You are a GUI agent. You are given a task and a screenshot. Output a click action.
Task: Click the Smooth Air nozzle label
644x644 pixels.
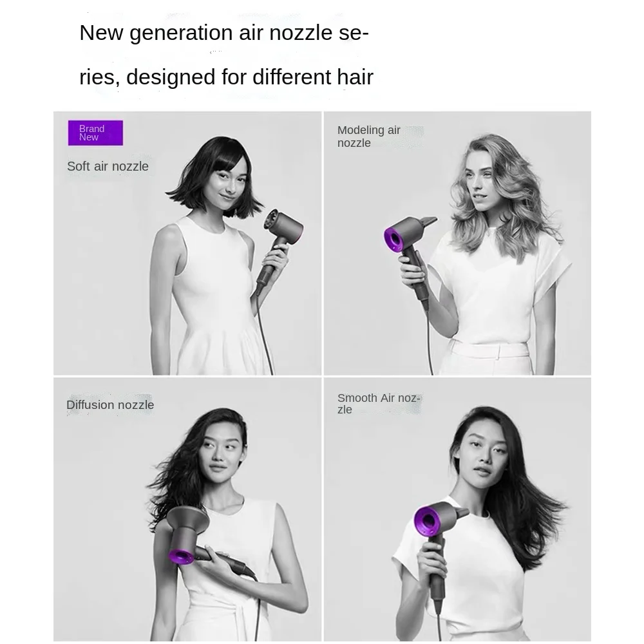[379, 404]
